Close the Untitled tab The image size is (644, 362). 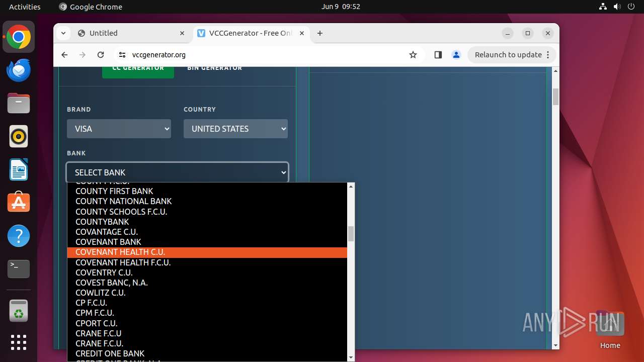coord(182,33)
